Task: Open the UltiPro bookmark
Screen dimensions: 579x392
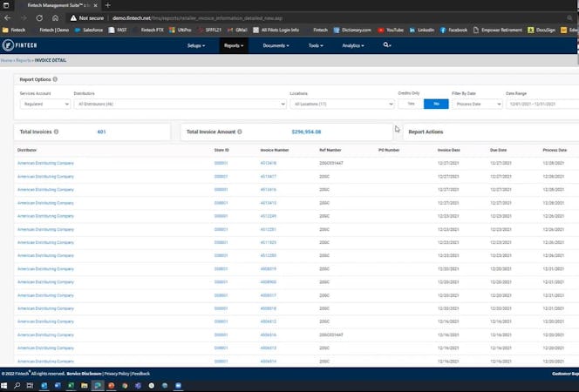Action: 181,30
